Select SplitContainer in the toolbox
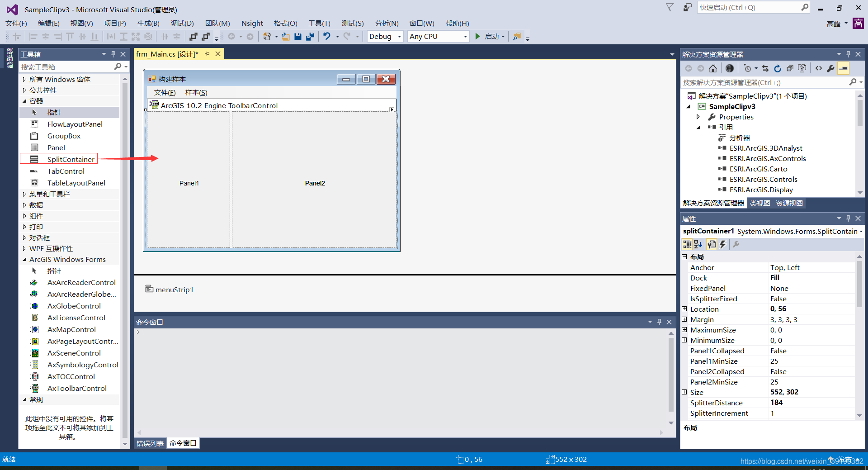The image size is (868, 470). click(71, 159)
